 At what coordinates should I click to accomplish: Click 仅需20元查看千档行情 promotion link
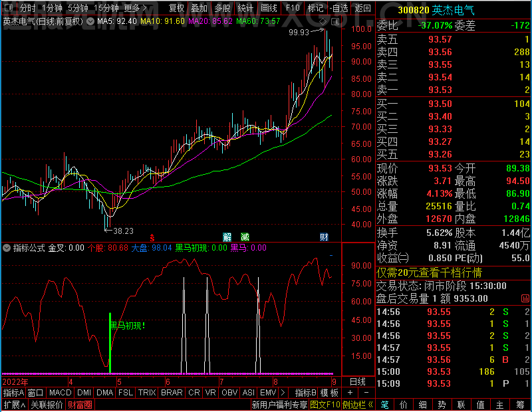point(429,272)
